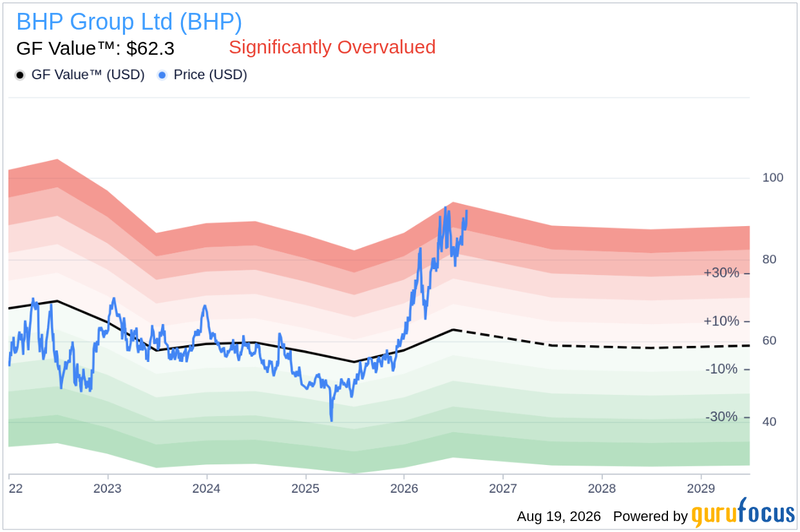The width and height of the screenshot is (800, 532).
Task: Click the Significantly Overvalued label
Action: tap(332, 47)
